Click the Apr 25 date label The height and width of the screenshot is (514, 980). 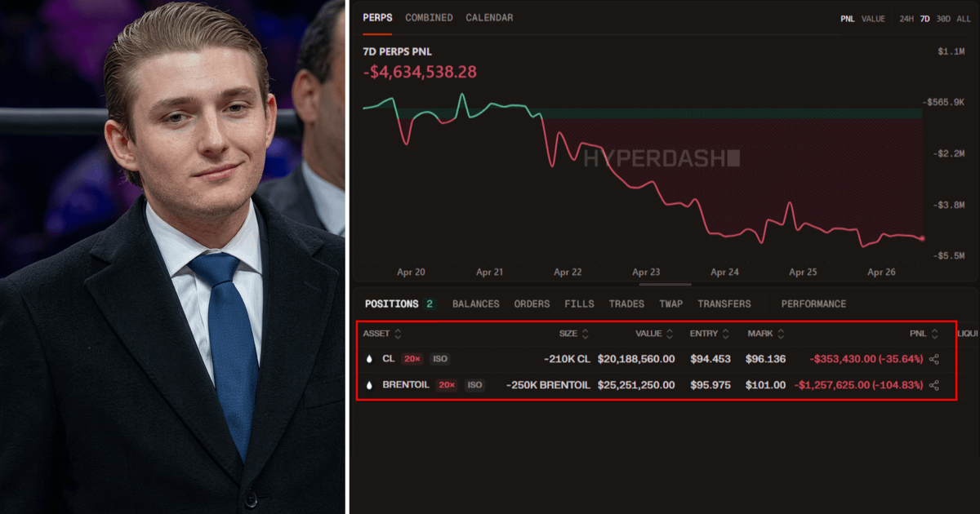pyautogui.click(x=802, y=273)
